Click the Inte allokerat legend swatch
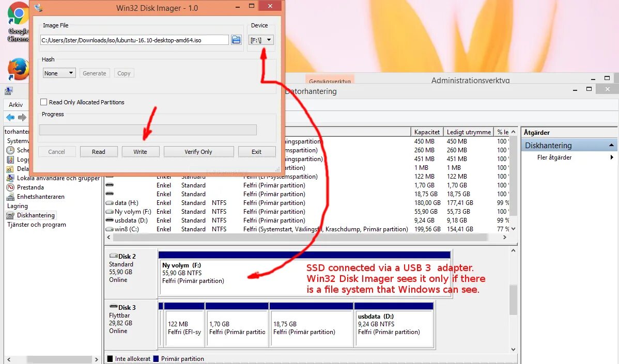The width and height of the screenshot is (619, 364). [x=110, y=359]
